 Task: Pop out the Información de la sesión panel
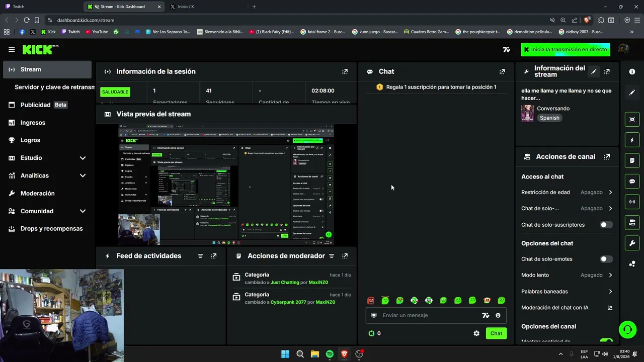(x=345, y=71)
